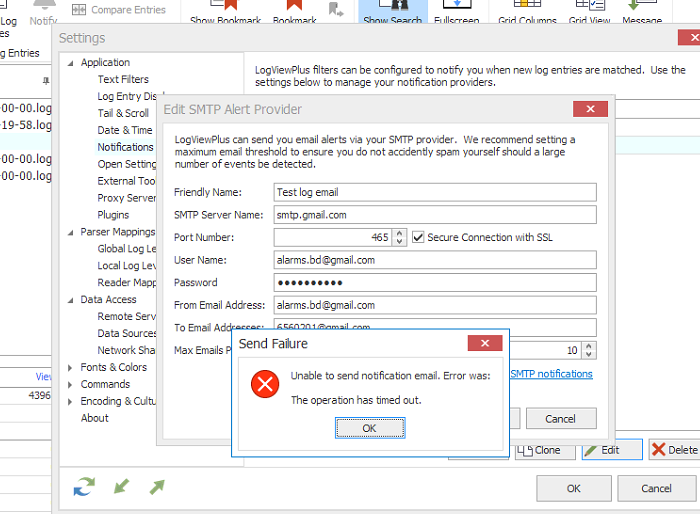The image size is (700, 514).
Task: Click the SMTP Server Name field
Action: (x=435, y=215)
